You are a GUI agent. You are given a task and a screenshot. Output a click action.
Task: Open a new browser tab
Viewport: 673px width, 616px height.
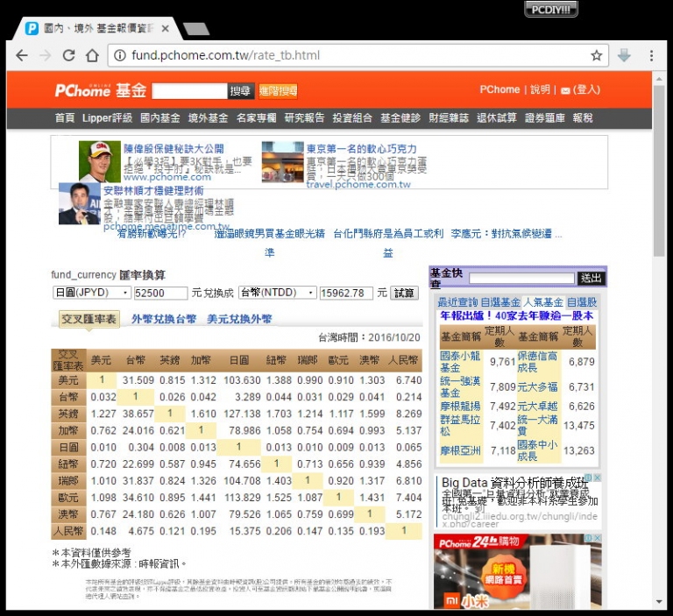pos(196,29)
